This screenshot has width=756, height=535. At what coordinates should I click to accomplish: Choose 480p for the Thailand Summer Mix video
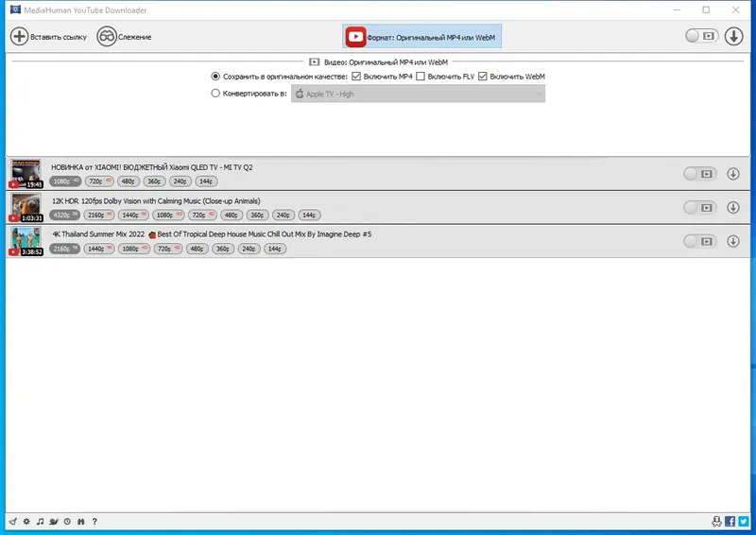coord(198,249)
